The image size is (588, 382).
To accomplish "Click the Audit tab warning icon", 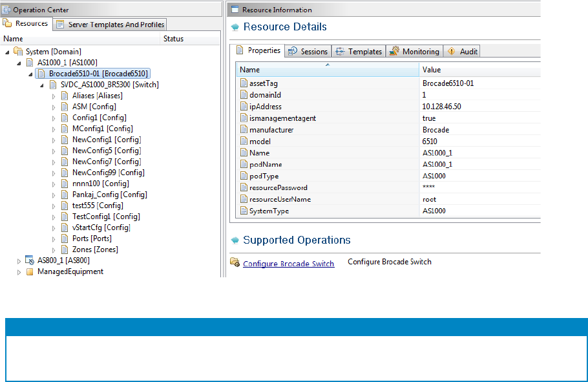I will tap(451, 52).
